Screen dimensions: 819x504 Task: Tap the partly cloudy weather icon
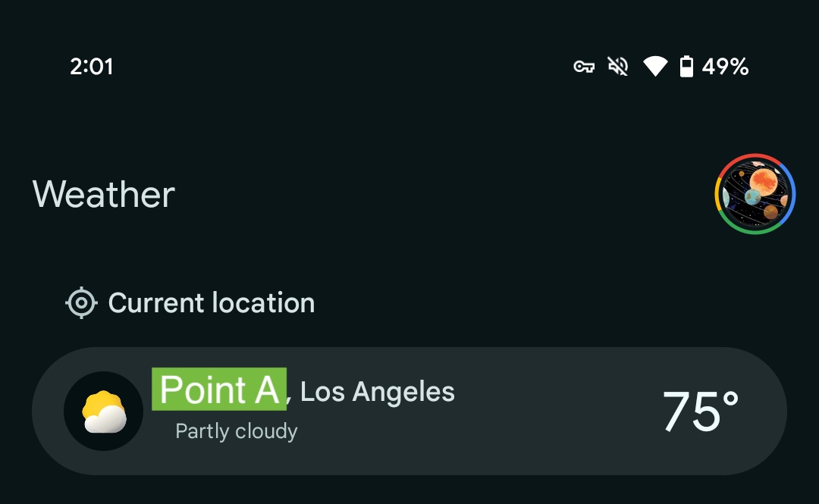103,411
